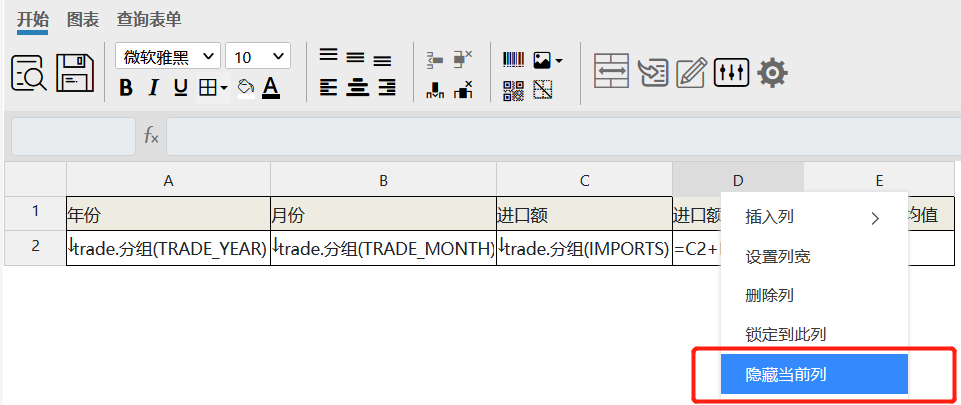This screenshot has width=961, height=405.
Task: Click the formula bar input
Action: pos(564,136)
